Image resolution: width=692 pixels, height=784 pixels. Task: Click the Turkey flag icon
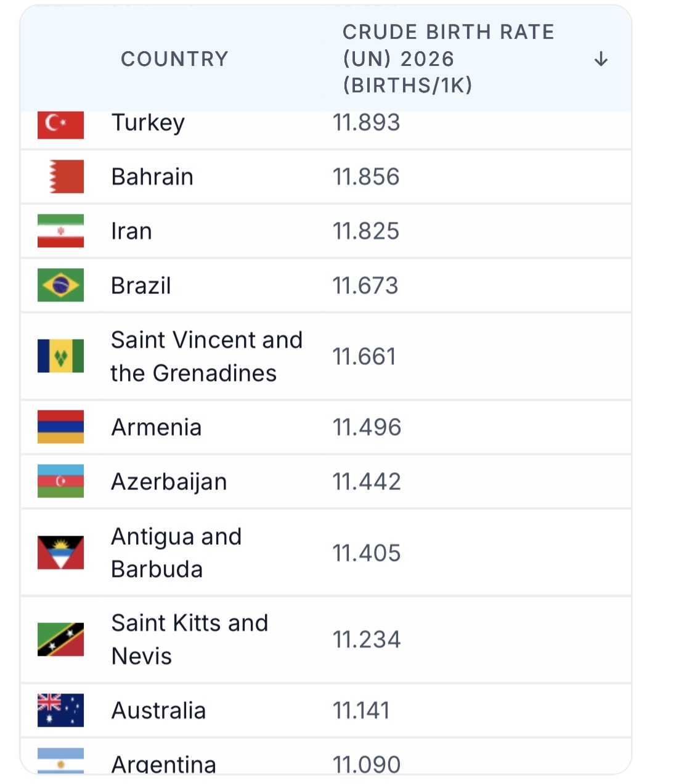[x=60, y=125]
